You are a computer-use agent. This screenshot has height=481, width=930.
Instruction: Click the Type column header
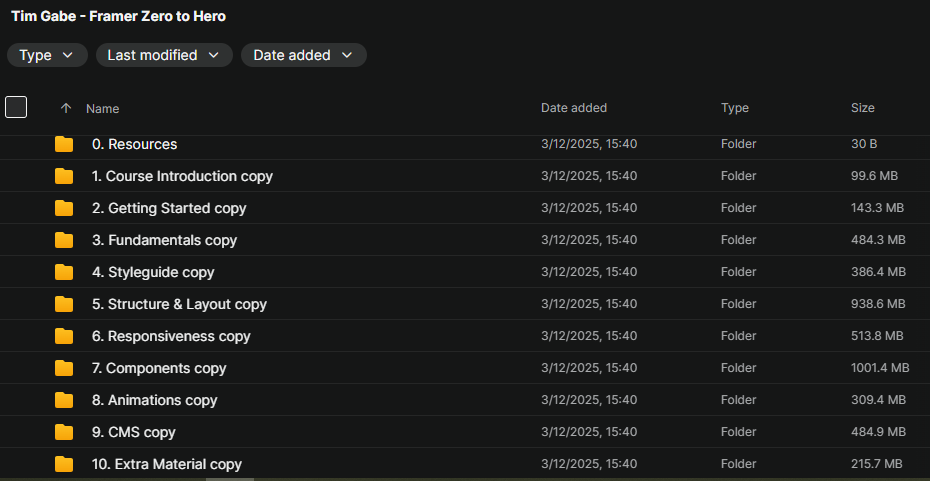click(734, 108)
